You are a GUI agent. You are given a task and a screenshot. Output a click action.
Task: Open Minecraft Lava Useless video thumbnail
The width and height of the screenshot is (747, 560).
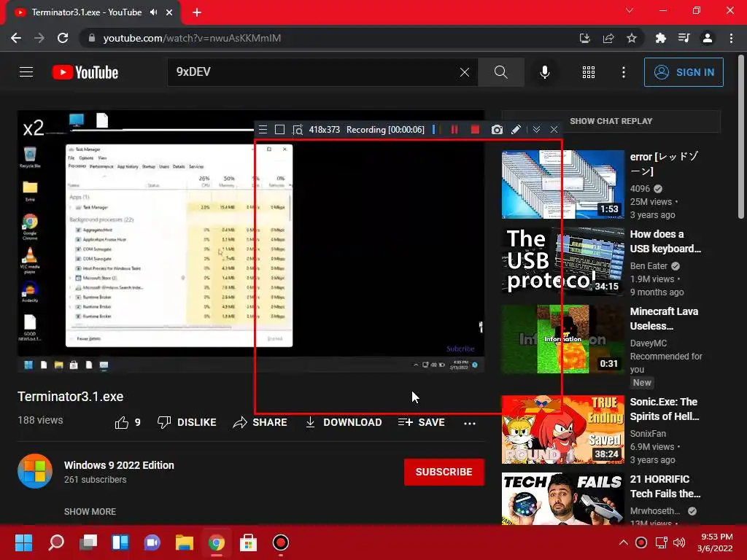[562, 339]
